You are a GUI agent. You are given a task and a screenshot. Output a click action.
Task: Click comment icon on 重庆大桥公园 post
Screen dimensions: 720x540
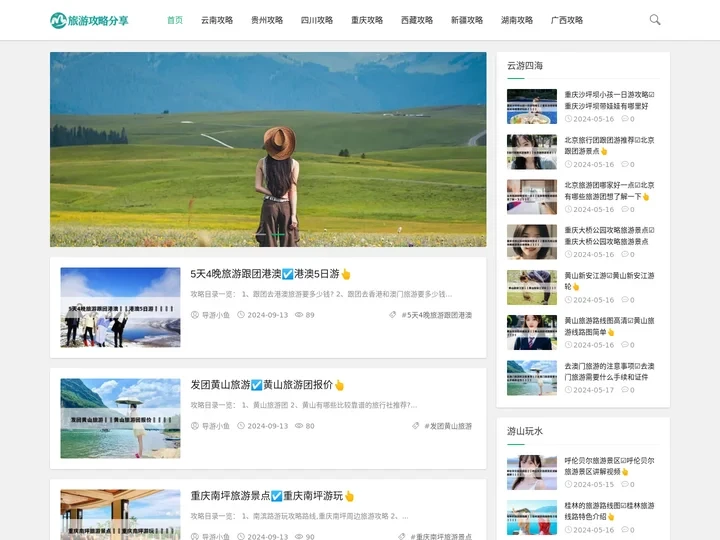(x=624, y=254)
